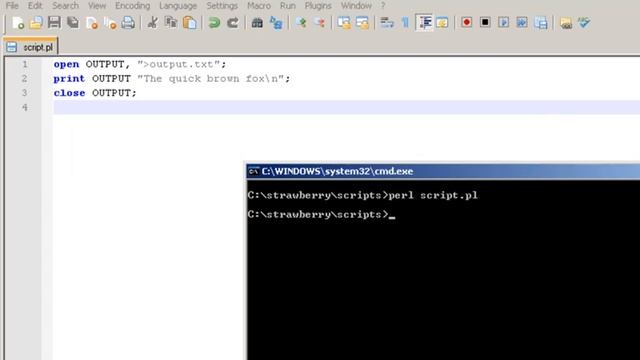The image size is (640, 360).
Task: Cut selection with the scissors icon
Action: (153, 22)
